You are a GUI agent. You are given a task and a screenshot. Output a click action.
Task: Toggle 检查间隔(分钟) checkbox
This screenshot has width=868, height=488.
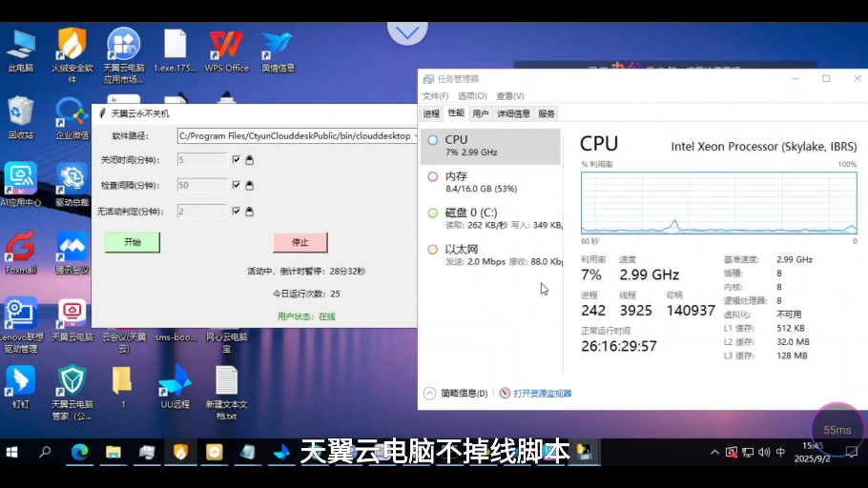pos(237,185)
